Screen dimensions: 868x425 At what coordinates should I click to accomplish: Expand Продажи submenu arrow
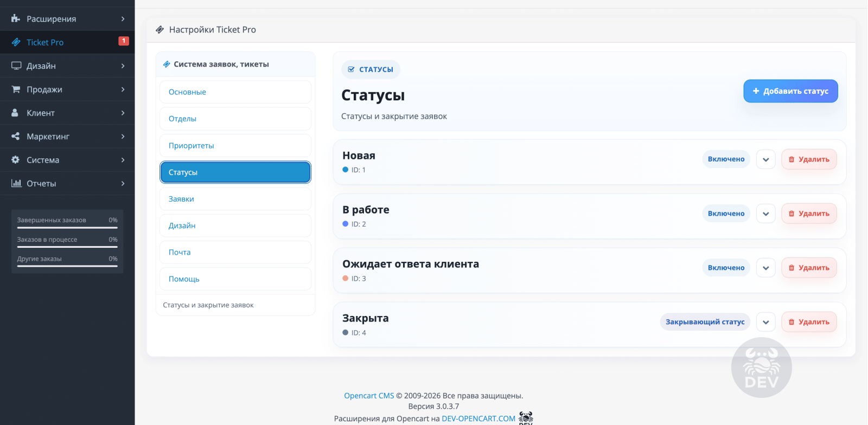(123, 89)
